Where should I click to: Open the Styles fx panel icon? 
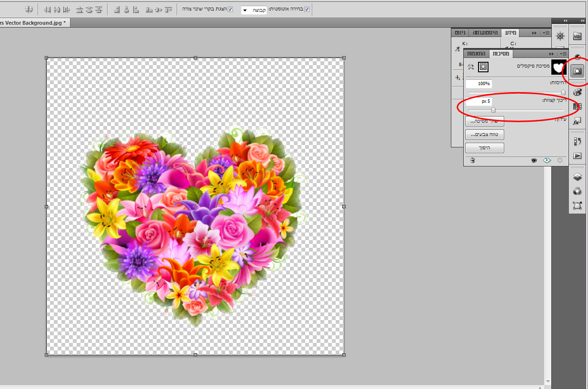tap(578, 121)
